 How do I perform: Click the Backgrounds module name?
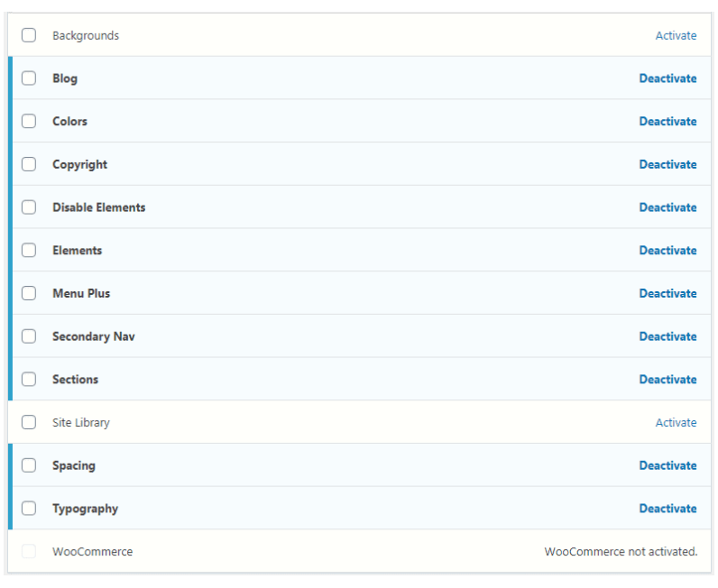86,36
